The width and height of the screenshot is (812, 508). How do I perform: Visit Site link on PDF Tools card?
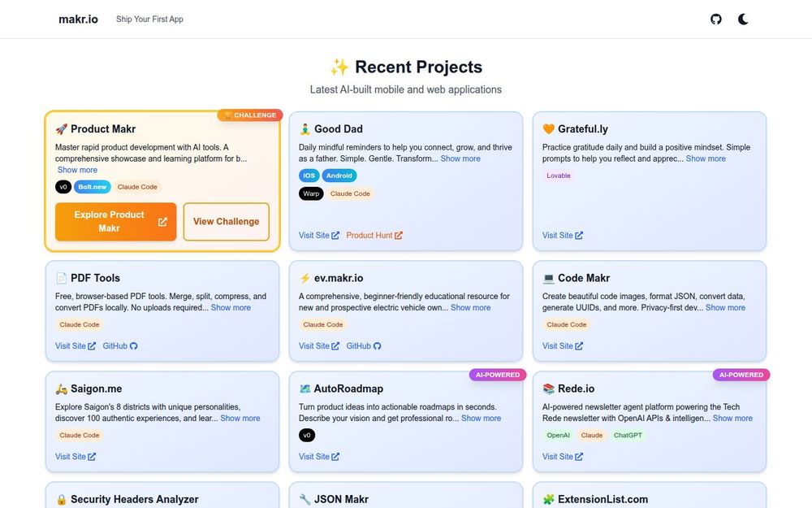(x=76, y=345)
